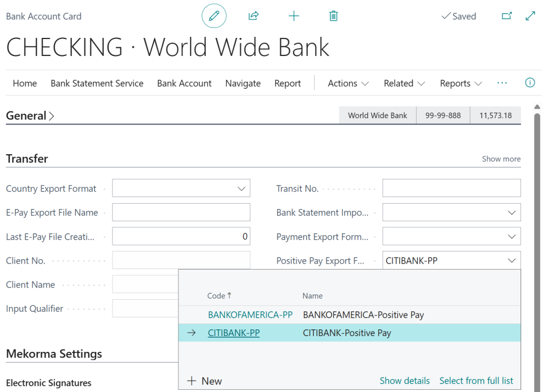Collapse the General section chevron
This screenshot has width=549, height=392.
pyautogui.click(x=51, y=115)
